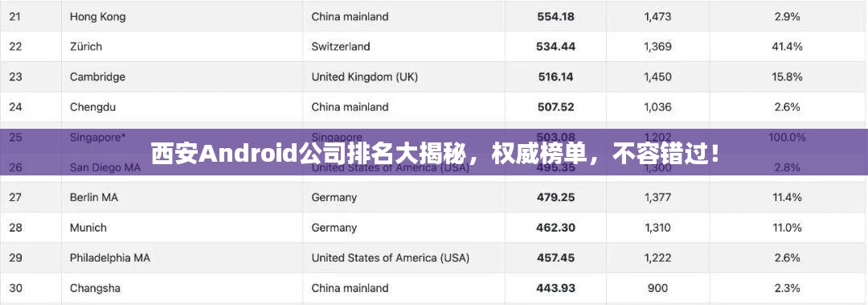Click the Cambridge city entry
Screen dimensions: 868x305
click(x=97, y=77)
